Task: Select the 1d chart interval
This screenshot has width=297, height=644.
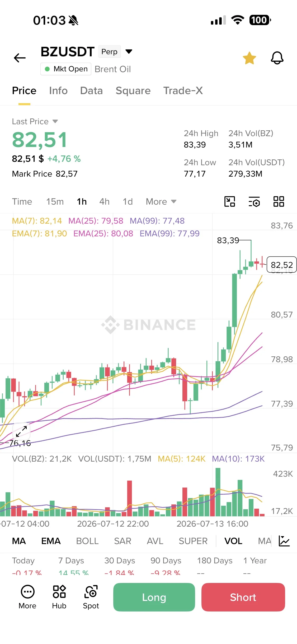Action: click(128, 202)
